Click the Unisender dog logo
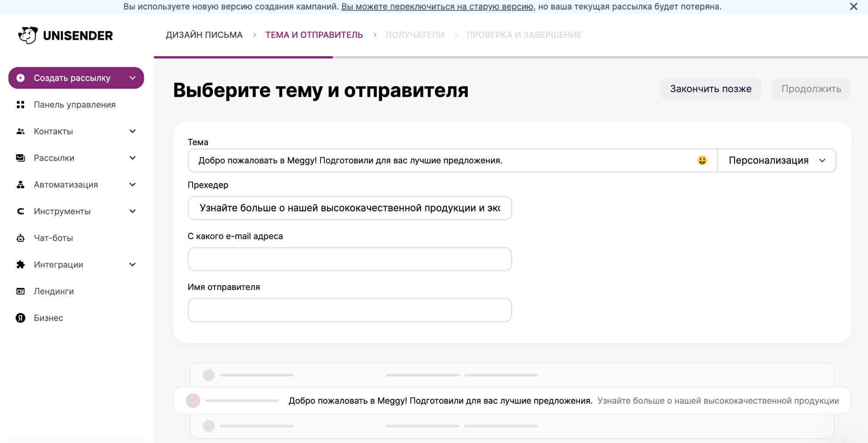The image size is (868, 443). (x=28, y=35)
